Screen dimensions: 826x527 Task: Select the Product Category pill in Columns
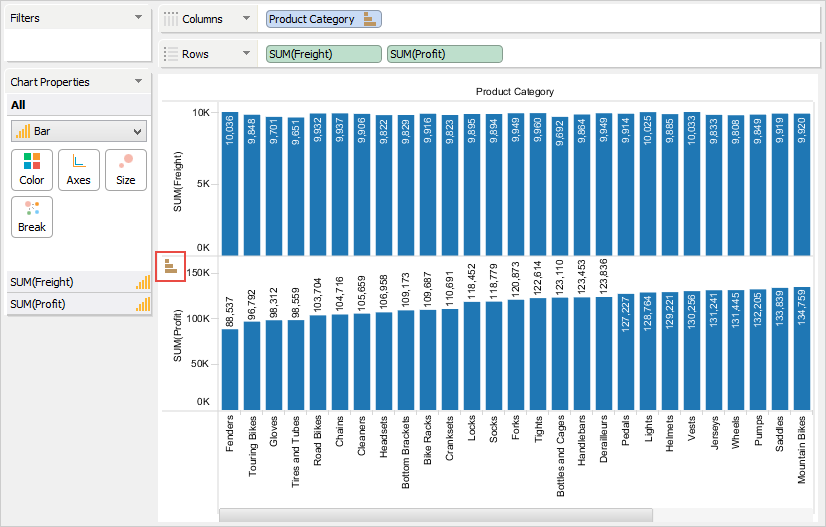pos(323,19)
